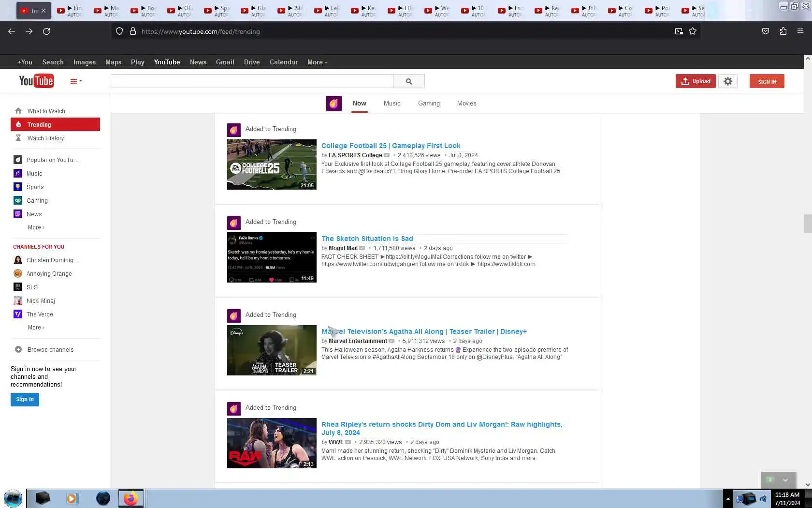This screenshot has width=812, height=508.
Task: Click the News channel icon in sidebar
Action: point(18,214)
